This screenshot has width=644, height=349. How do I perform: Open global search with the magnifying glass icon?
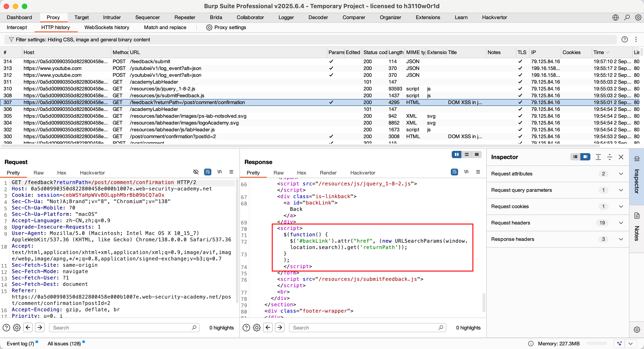(x=627, y=17)
